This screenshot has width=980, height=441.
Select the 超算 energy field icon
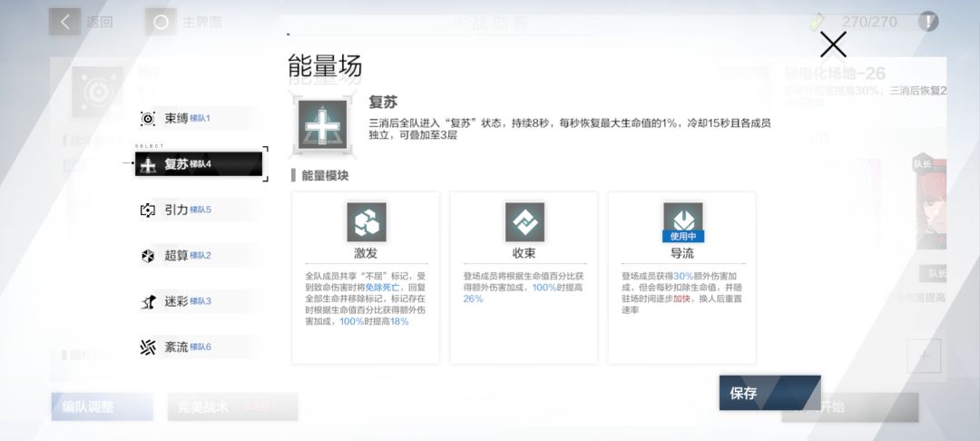[148, 256]
